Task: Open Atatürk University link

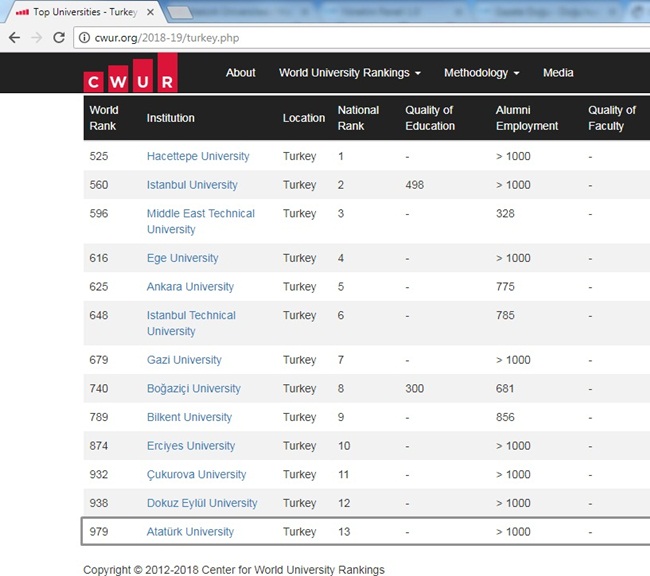Action: coord(190,532)
